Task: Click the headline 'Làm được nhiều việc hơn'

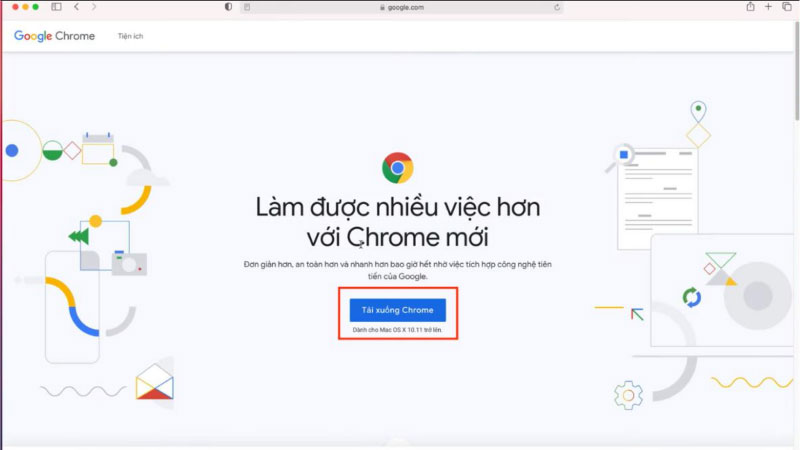Action: [x=397, y=207]
